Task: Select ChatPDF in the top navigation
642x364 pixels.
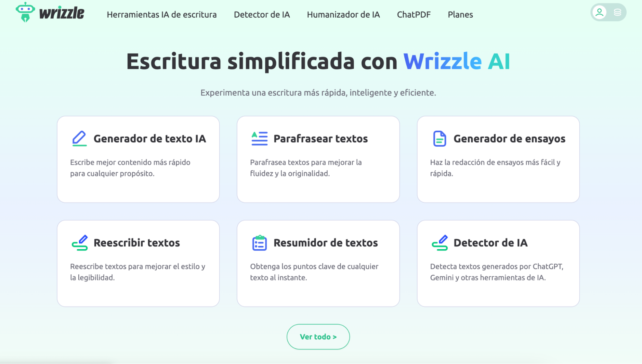Action: [414, 15]
